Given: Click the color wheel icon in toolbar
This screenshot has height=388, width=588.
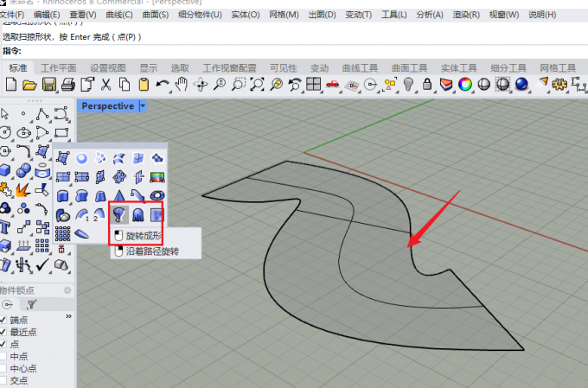Looking at the screenshot, I should point(465,85).
